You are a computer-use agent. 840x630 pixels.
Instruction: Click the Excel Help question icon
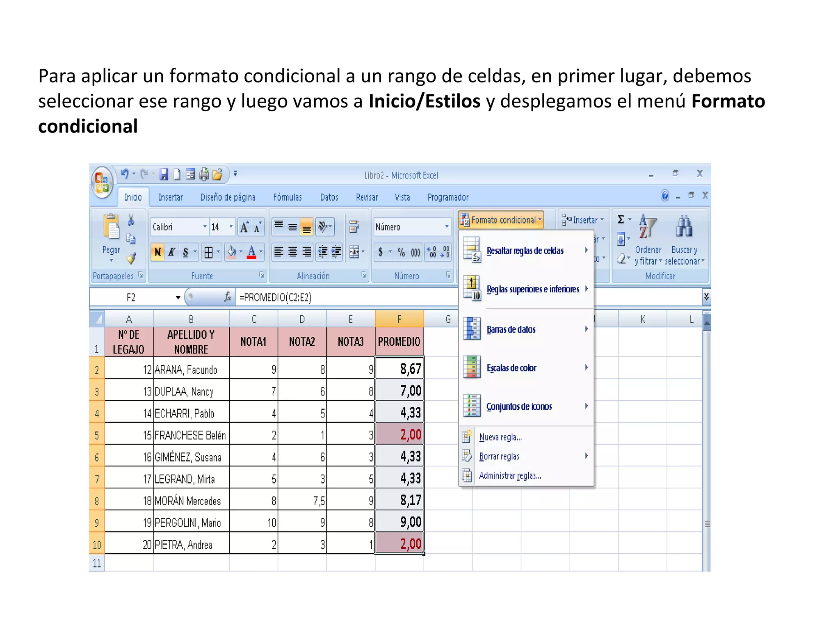pos(665,196)
